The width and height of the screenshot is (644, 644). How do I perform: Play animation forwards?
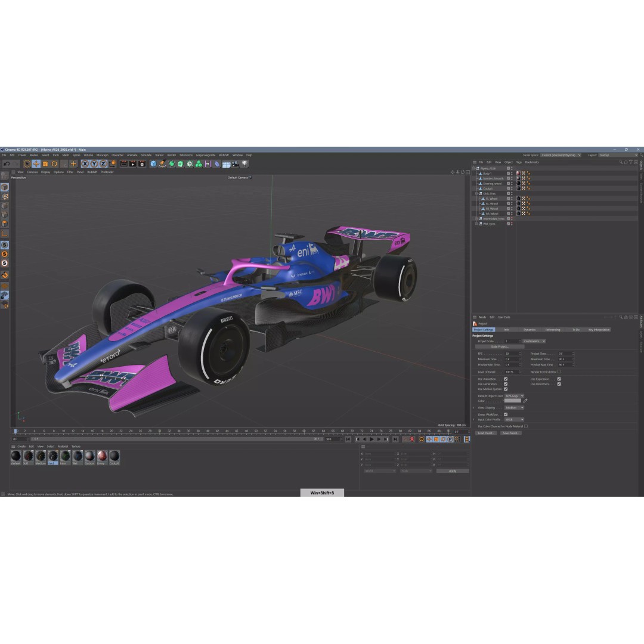(371, 439)
